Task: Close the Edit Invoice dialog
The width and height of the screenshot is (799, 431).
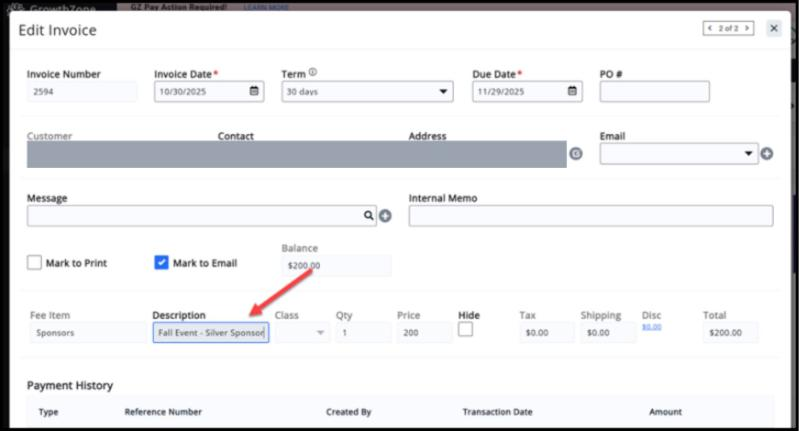Action: pyautogui.click(x=774, y=29)
